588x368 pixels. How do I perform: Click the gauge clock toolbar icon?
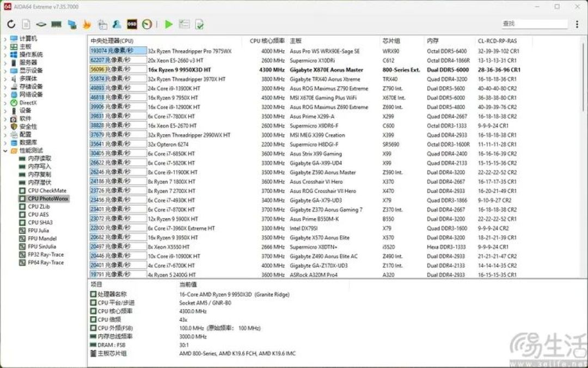pyautogui.click(x=147, y=24)
